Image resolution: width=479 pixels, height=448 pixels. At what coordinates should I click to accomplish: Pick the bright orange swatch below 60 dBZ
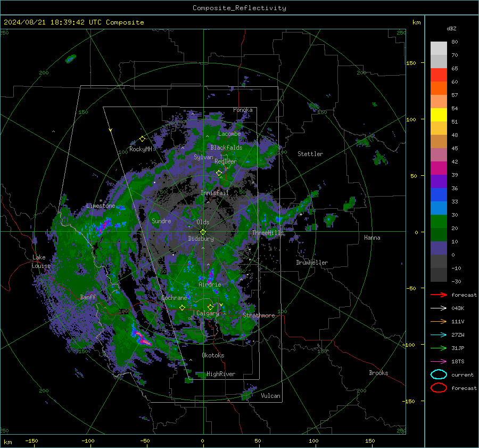point(439,88)
